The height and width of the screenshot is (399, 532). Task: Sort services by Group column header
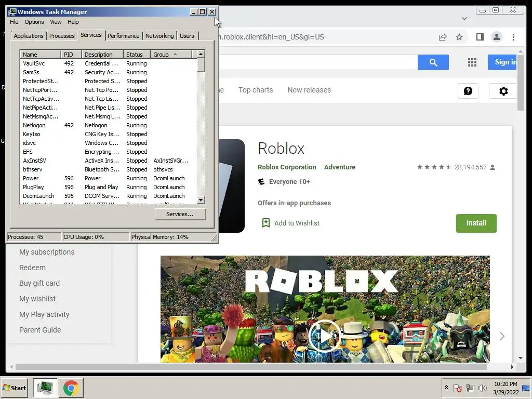click(171, 54)
